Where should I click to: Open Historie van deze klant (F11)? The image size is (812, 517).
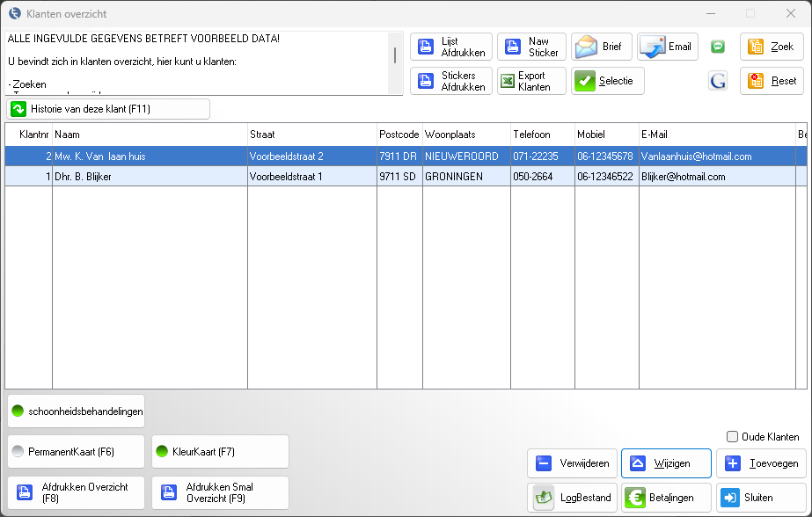(108, 109)
